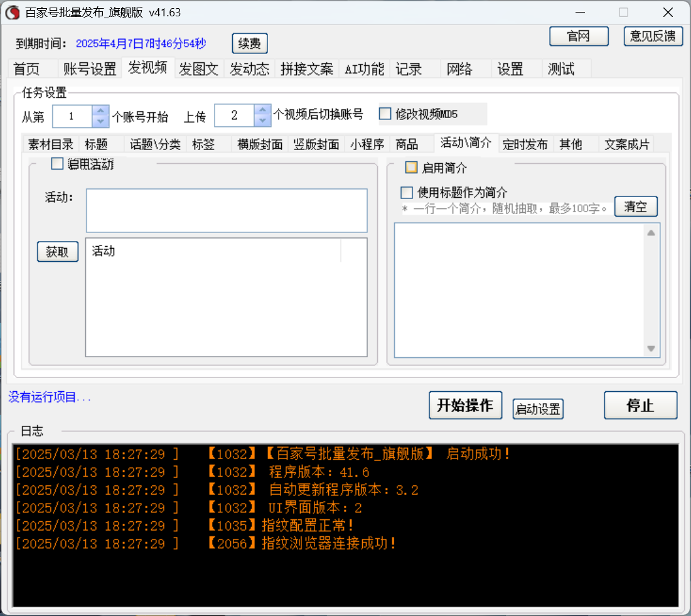Screen dimensions: 691x616
Task: Tick the 启用活动 checkbox
Action: tap(57, 164)
